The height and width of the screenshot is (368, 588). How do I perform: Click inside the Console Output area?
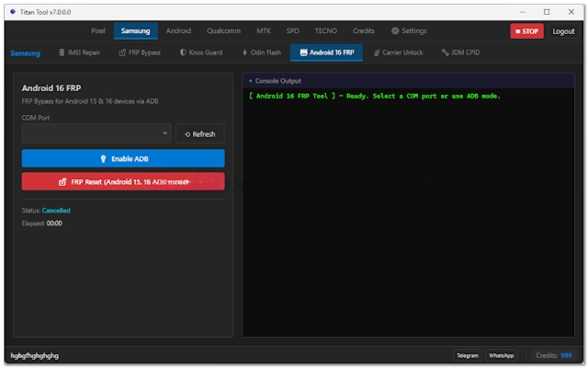pos(411,212)
